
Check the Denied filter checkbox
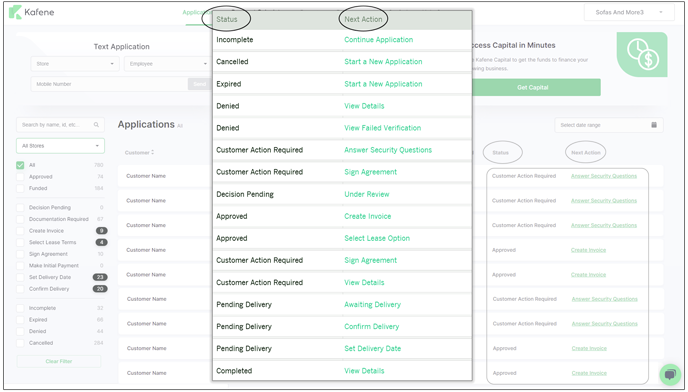point(20,331)
